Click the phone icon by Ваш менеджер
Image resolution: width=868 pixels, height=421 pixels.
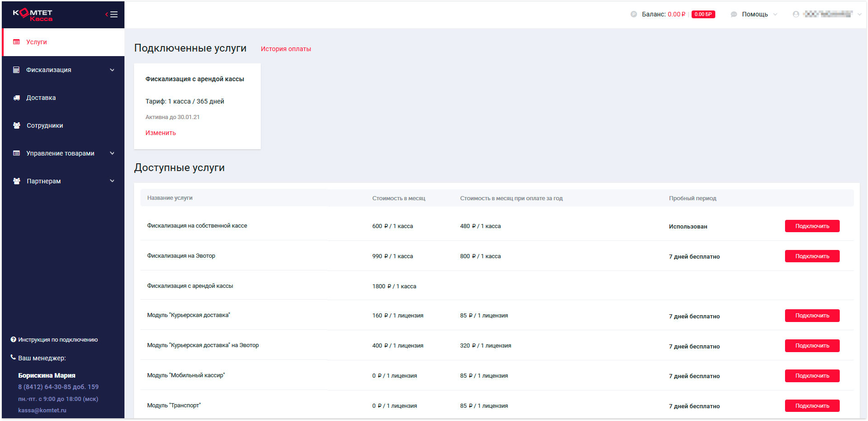[13, 358]
